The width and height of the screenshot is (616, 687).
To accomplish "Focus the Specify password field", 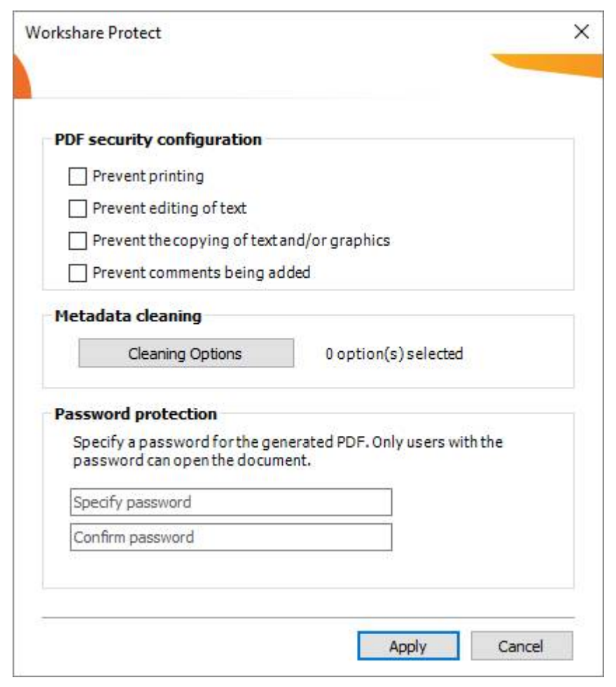I will (x=231, y=502).
